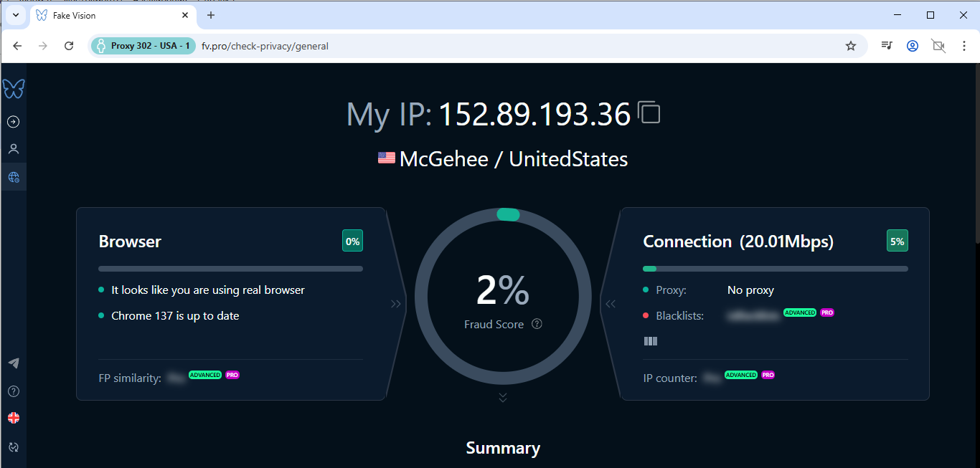
Task: Click the US flag next to McGehee
Action: (x=387, y=158)
